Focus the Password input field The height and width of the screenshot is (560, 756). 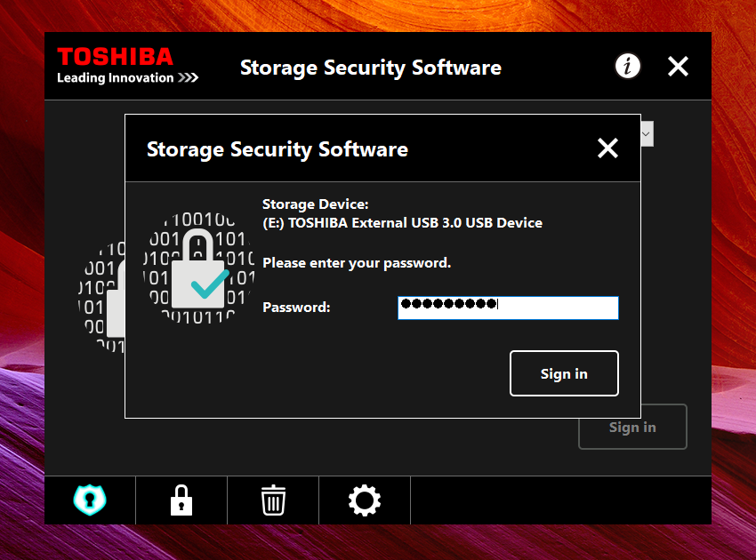pyautogui.click(x=508, y=308)
